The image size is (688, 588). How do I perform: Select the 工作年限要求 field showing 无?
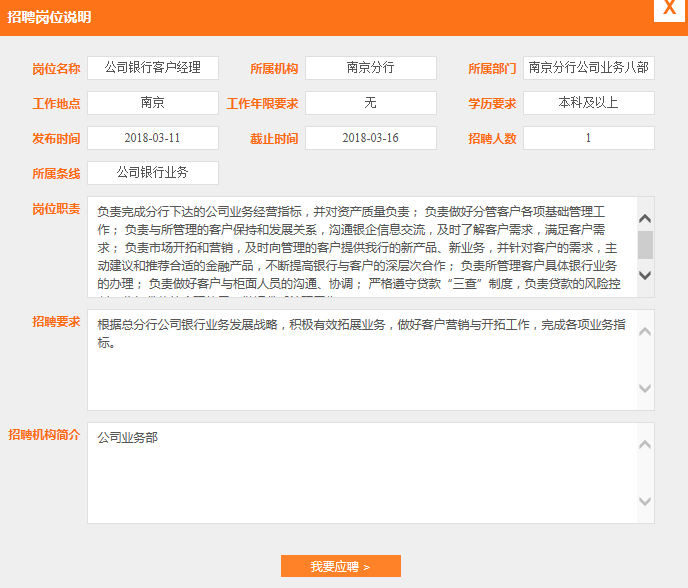coord(370,103)
